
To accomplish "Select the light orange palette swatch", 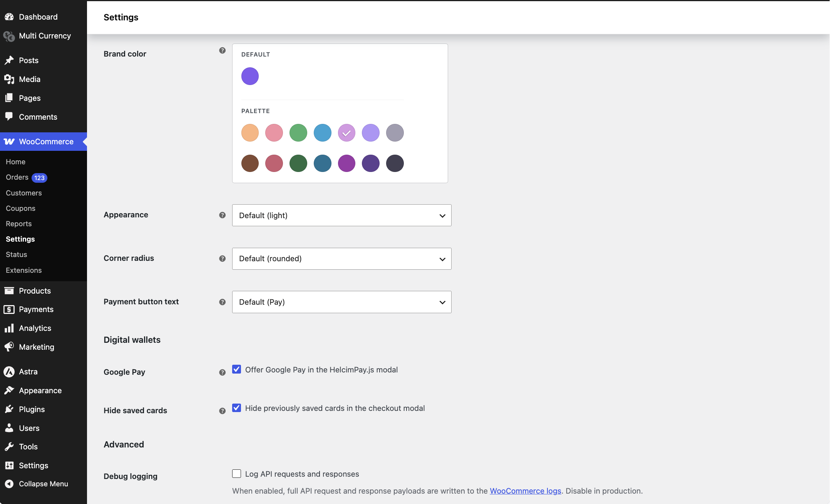I will pyautogui.click(x=250, y=133).
